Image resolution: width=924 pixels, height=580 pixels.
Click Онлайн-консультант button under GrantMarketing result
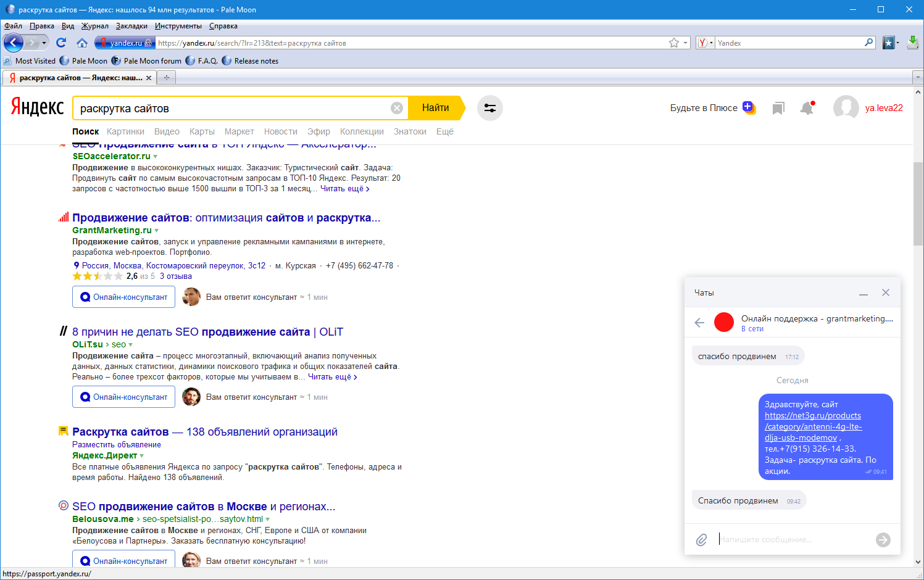[123, 297]
